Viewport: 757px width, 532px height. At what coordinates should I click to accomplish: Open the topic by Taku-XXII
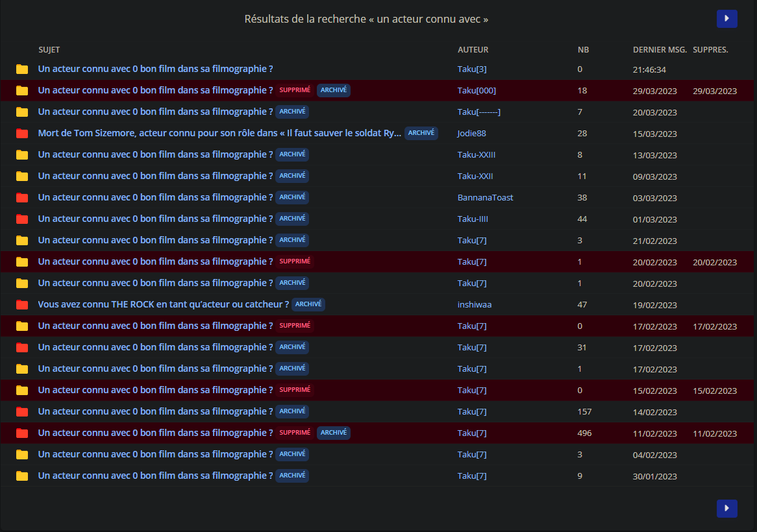pyautogui.click(x=155, y=176)
